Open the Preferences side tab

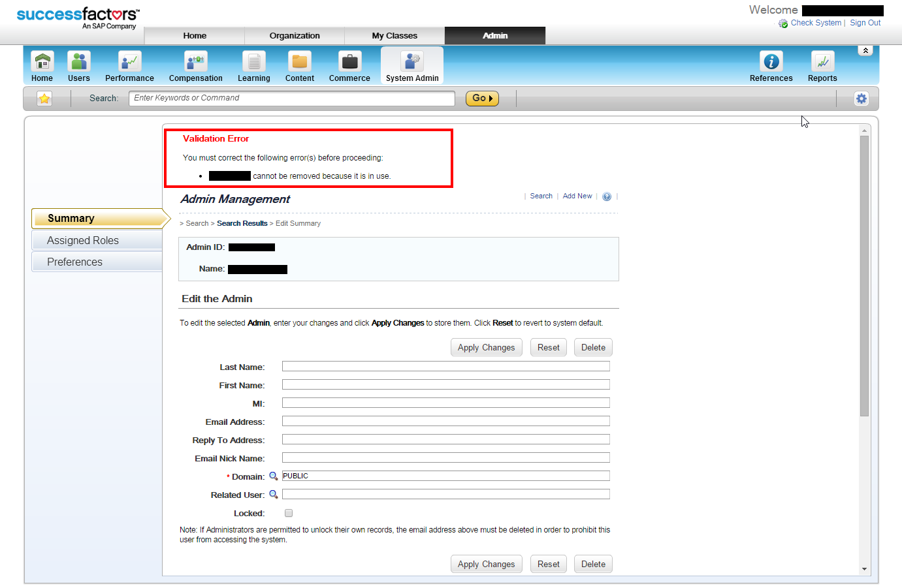pyautogui.click(x=97, y=262)
